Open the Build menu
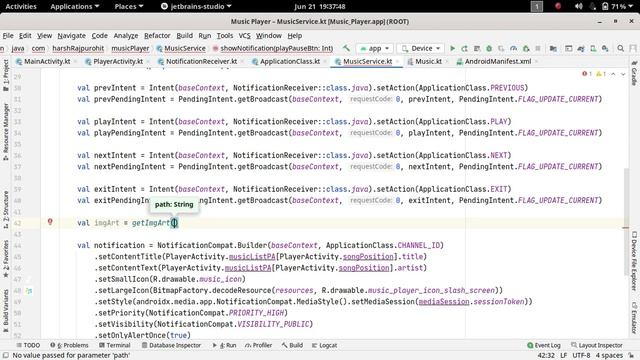The image size is (640, 360). coord(184,36)
